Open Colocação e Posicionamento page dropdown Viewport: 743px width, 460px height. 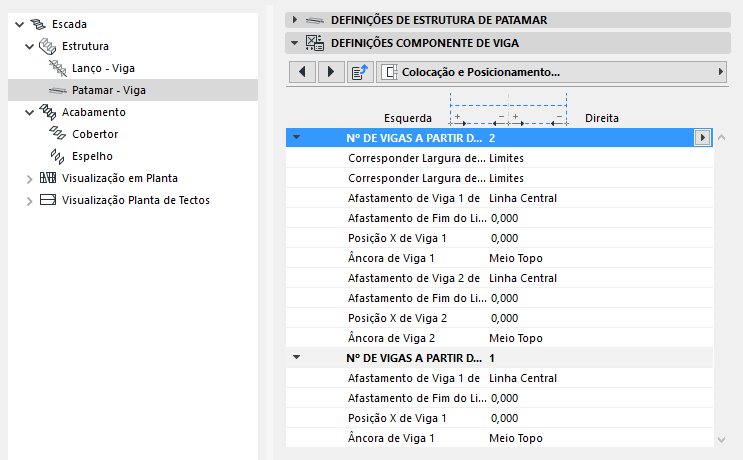pos(552,72)
